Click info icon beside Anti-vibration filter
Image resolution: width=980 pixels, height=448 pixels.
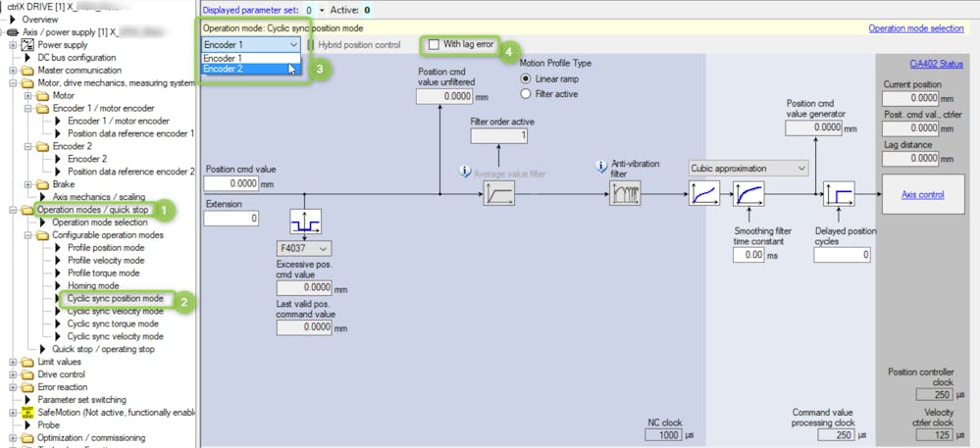[601, 167]
